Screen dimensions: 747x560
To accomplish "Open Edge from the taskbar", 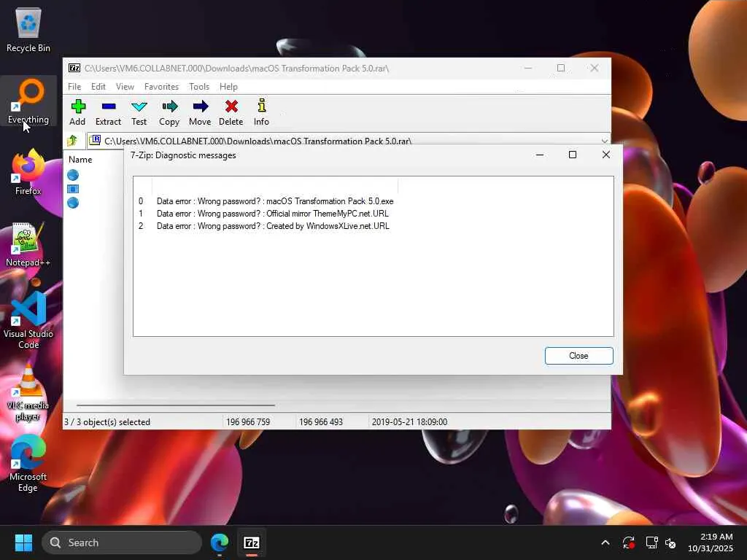I will coord(220,542).
